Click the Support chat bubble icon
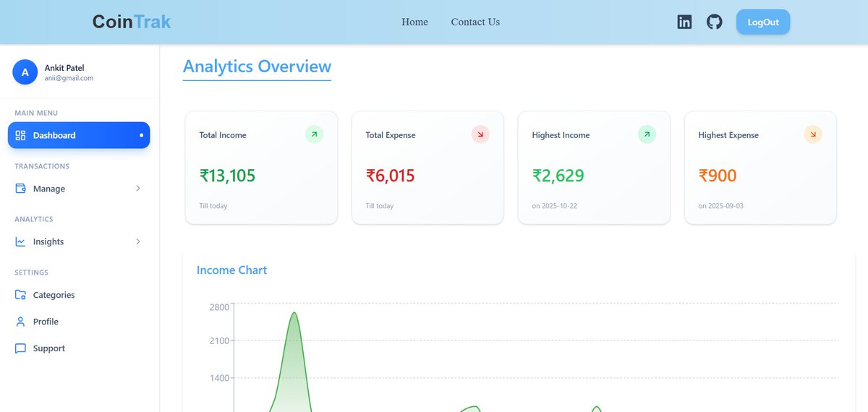This screenshot has width=868, height=412. coord(20,348)
